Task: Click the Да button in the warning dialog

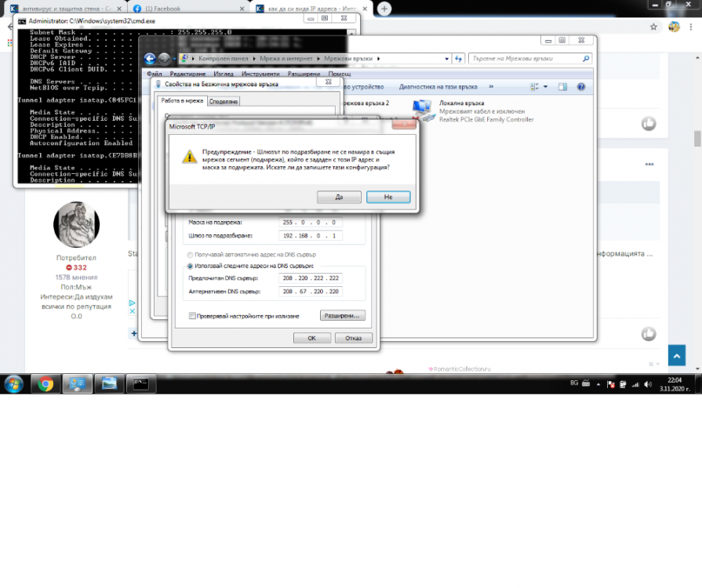Action: tap(339, 197)
